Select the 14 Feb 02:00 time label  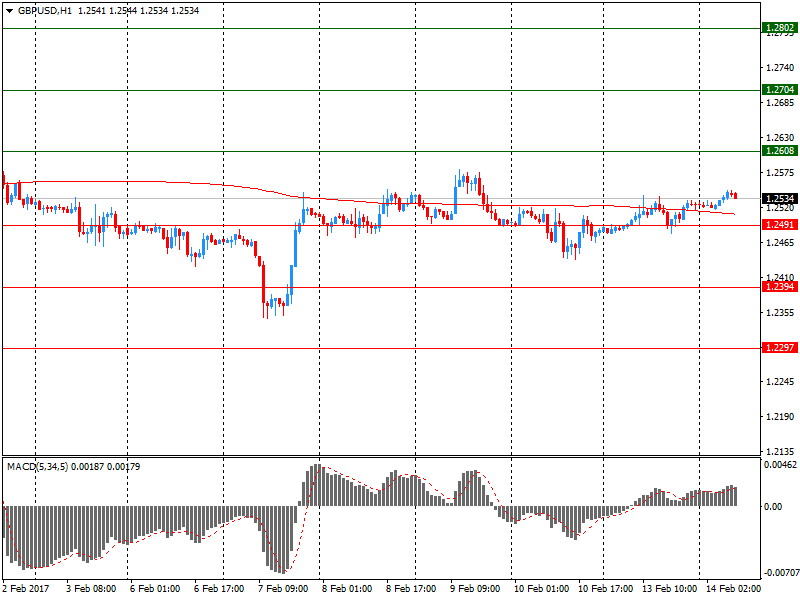[x=733, y=589]
